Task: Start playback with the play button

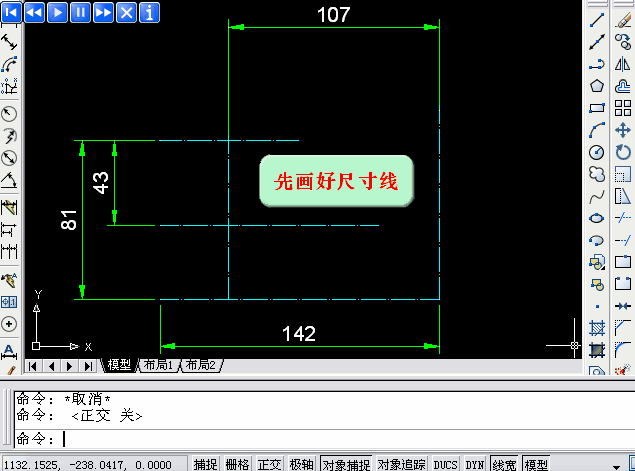Action: point(57,13)
